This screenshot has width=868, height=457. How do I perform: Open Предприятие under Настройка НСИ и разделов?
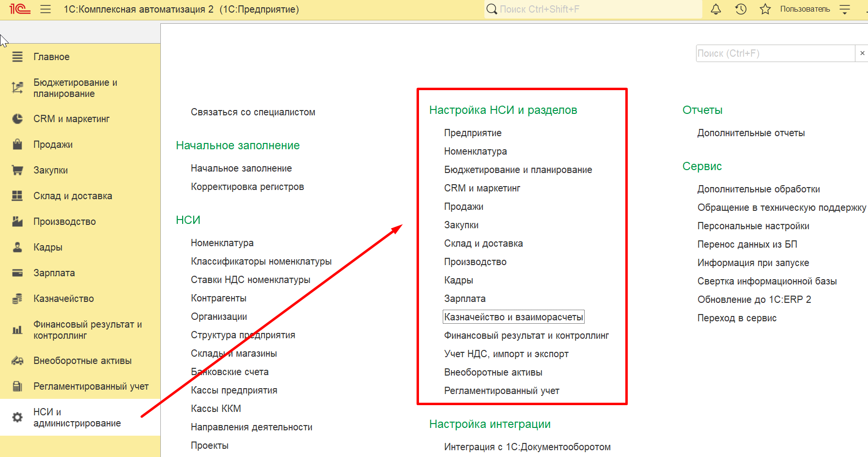[473, 133]
